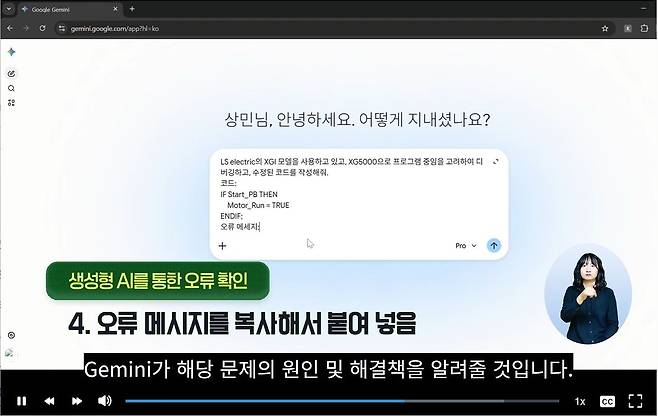Open the tab search dropdown chevron
The height and width of the screenshot is (416, 658).
8,9
